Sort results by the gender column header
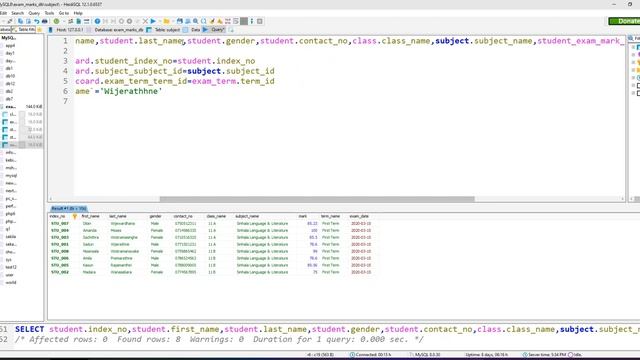The height and width of the screenshot is (360, 640). (x=156, y=216)
